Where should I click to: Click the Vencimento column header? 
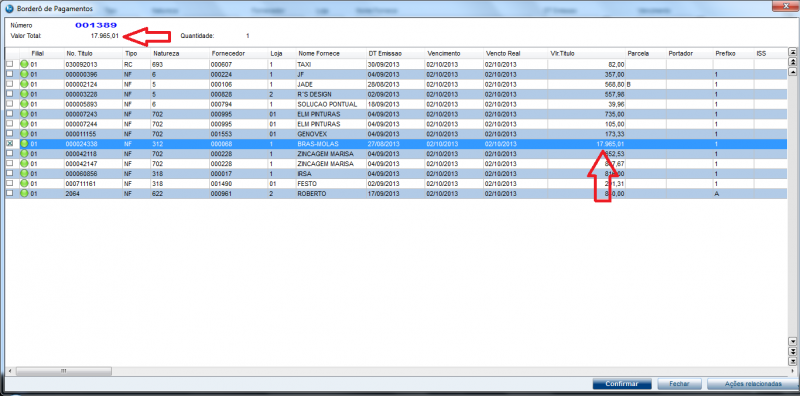(455, 53)
